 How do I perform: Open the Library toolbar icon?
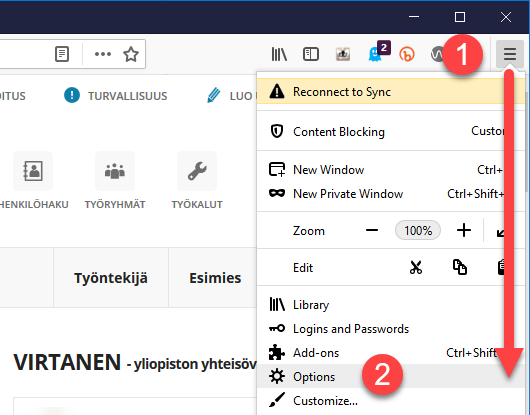click(x=279, y=54)
